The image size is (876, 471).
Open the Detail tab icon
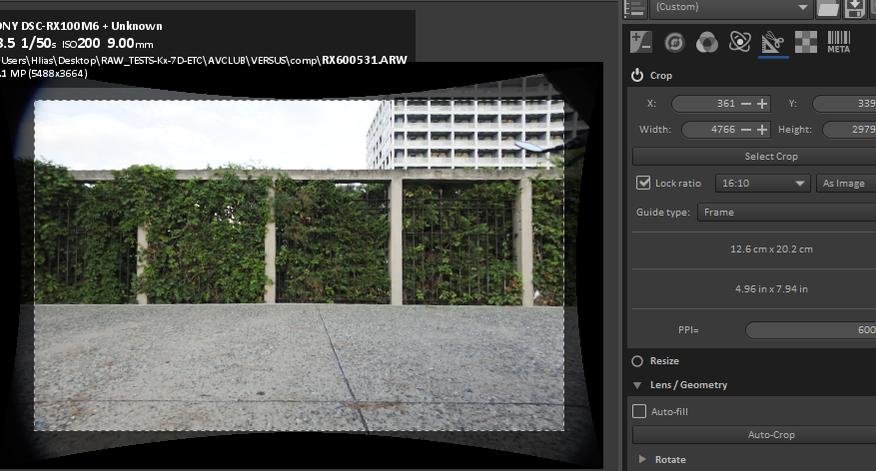point(674,42)
